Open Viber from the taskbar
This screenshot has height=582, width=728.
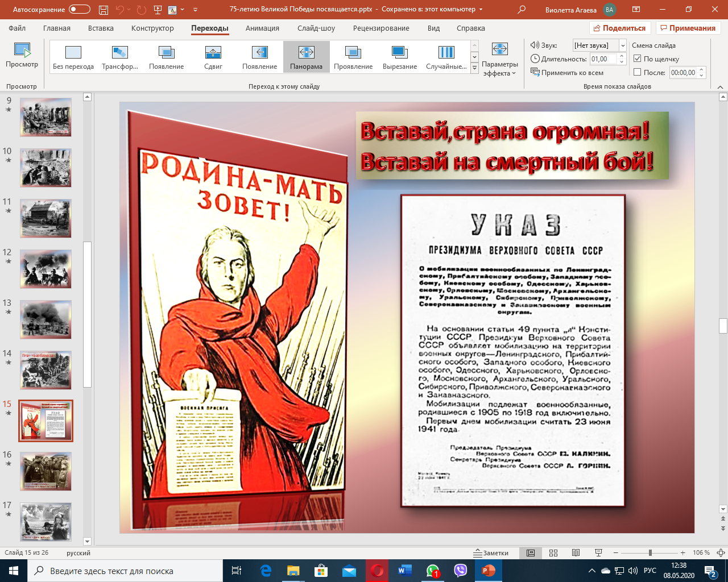(460, 571)
